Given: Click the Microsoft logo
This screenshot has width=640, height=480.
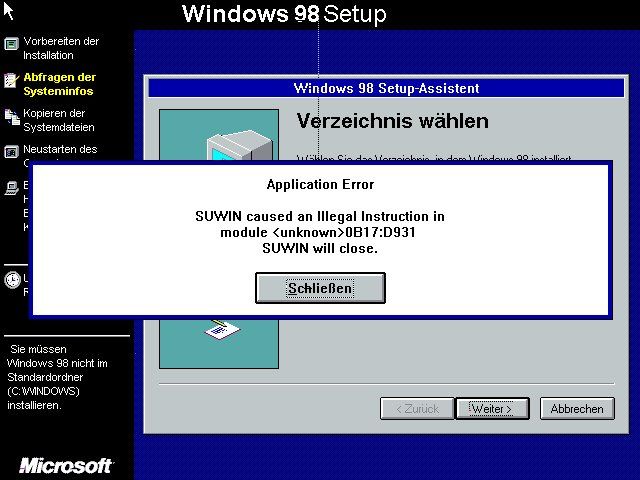Looking at the screenshot, I should 66,465.
